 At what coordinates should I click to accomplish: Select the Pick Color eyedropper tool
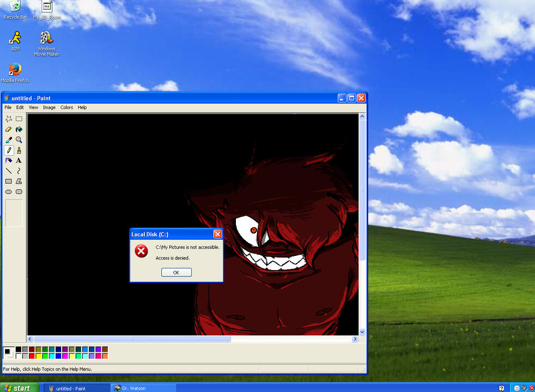point(9,140)
